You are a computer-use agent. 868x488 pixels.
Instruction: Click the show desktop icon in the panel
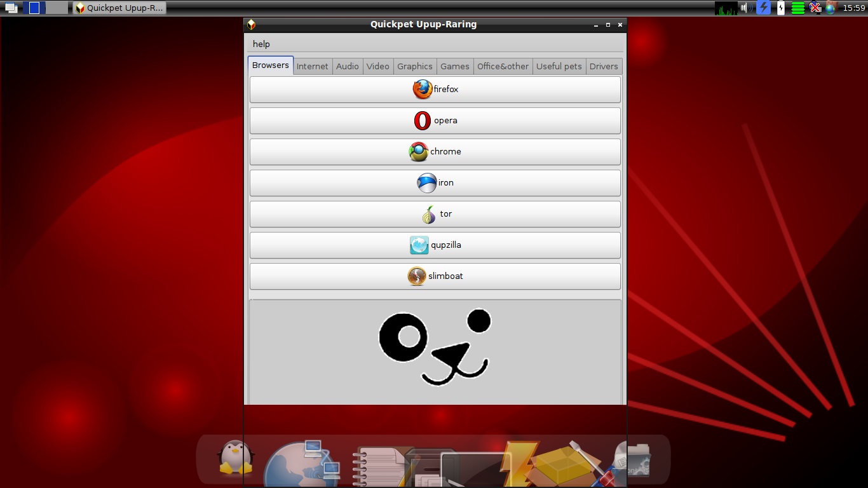coord(11,8)
